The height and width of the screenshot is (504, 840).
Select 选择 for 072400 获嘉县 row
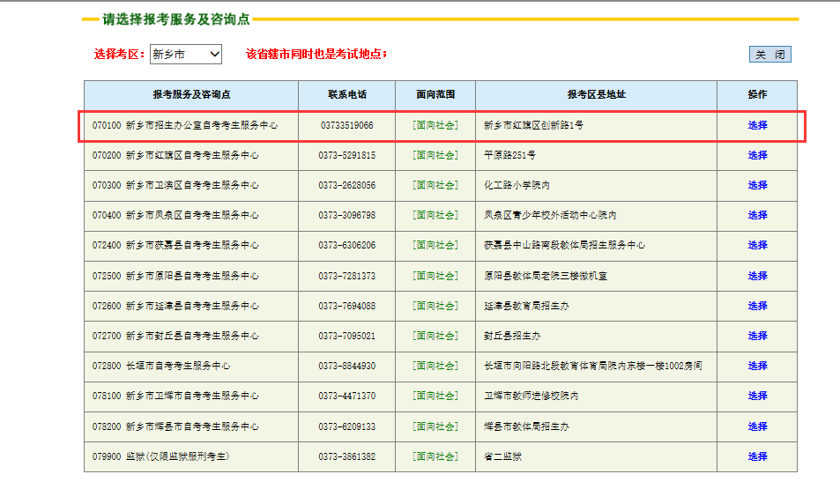pos(757,245)
